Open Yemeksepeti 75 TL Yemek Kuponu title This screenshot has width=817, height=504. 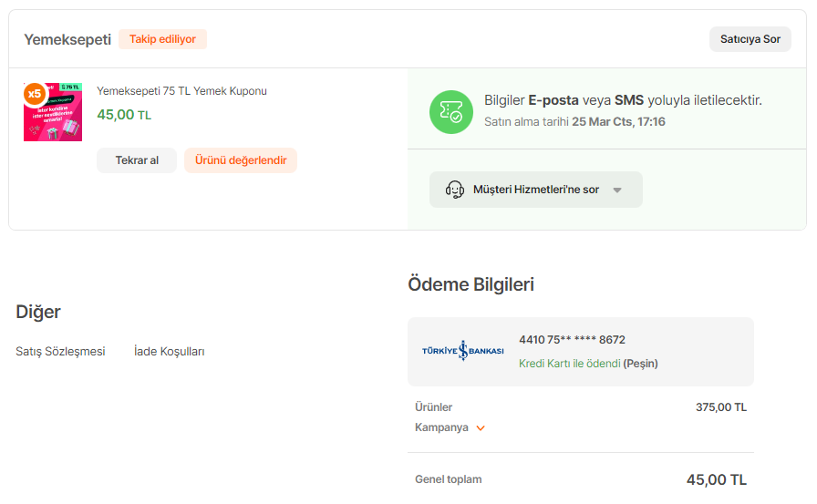click(181, 91)
